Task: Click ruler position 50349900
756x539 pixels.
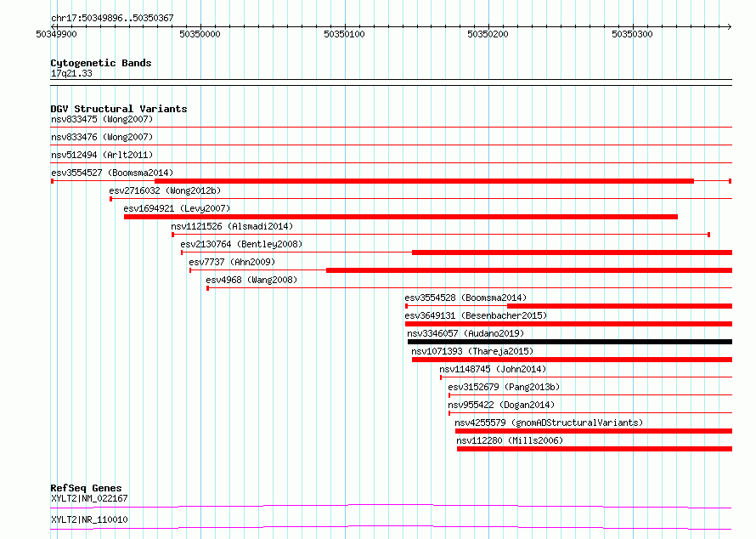Action: [56, 34]
